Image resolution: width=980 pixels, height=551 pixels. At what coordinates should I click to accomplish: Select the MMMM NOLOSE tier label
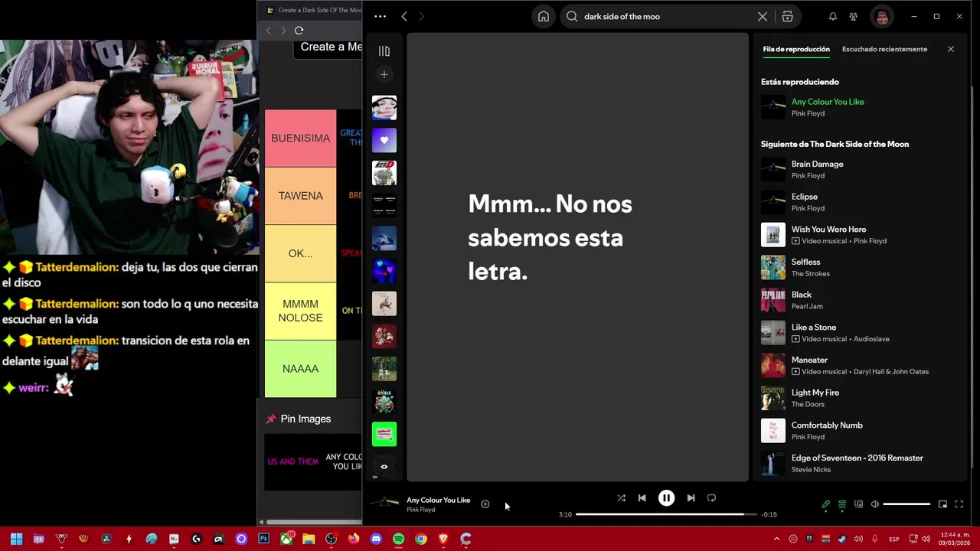click(x=300, y=311)
